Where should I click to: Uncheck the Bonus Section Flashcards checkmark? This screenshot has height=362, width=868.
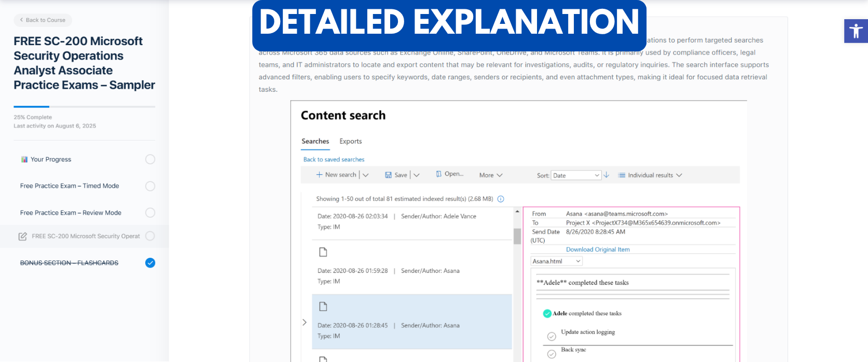pyautogui.click(x=150, y=263)
